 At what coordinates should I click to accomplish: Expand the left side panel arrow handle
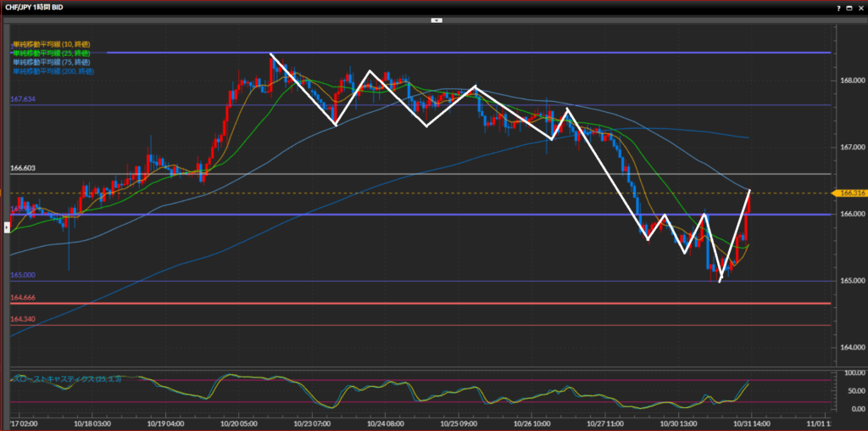[x=7, y=227]
